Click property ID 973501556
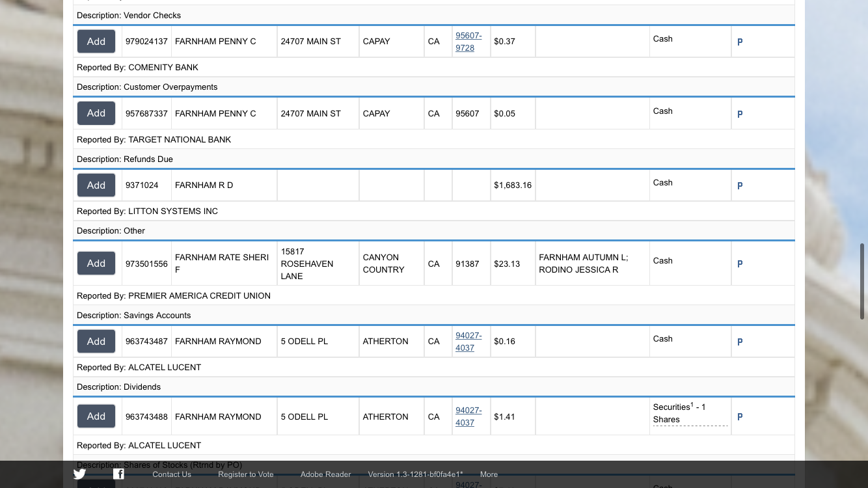 click(x=146, y=264)
